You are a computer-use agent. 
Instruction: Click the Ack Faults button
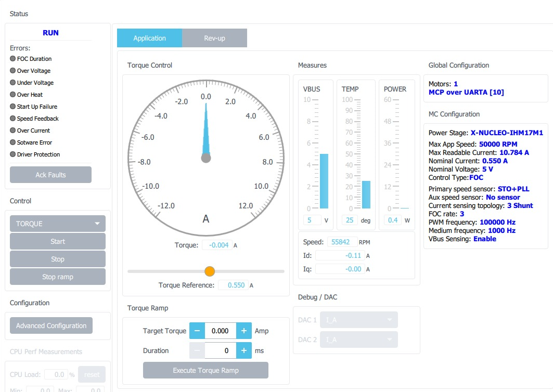coord(50,175)
